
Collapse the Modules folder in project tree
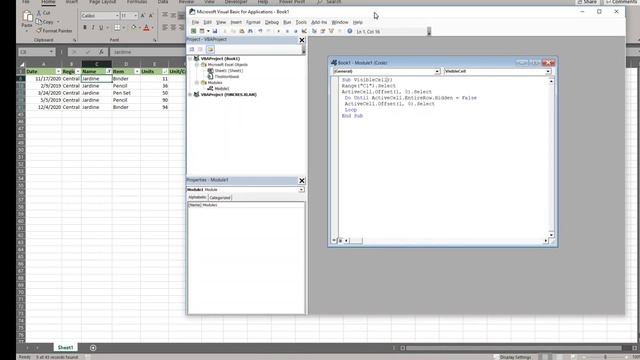tap(197, 82)
